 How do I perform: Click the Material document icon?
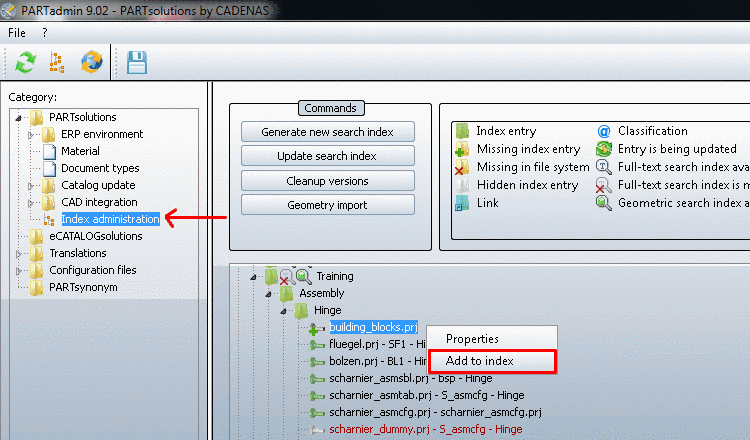[49, 151]
